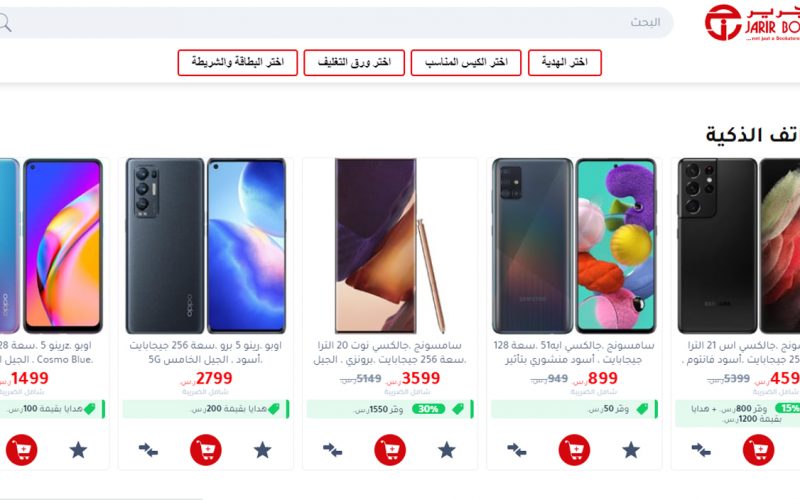Add Galaxy S21 Ultra to cart
This screenshot has height=500, width=800.
click(758, 449)
